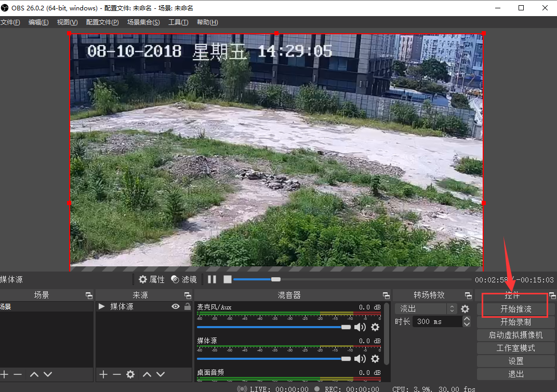557x392 pixels.
Task: Pause the media playback
Action: pyautogui.click(x=211, y=279)
